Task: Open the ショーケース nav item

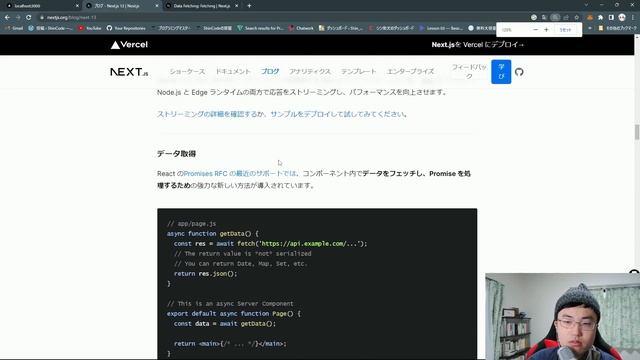Action: pyautogui.click(x=187, y=71)
